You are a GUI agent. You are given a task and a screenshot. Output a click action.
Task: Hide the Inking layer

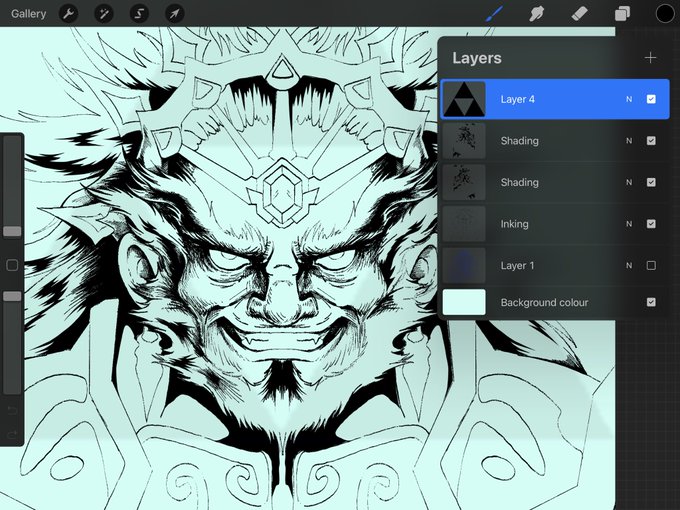(651, 224)
